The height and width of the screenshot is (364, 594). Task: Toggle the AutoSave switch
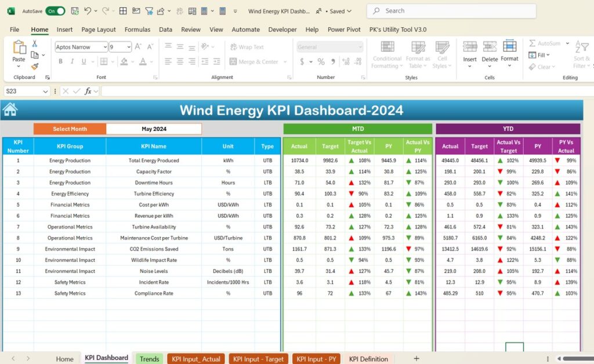point(55,11)
